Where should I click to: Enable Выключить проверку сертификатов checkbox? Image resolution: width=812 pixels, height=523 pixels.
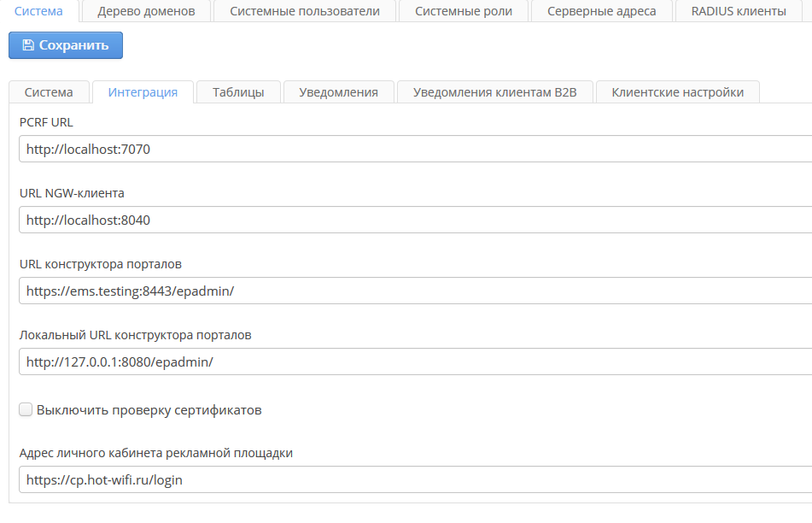26,410
